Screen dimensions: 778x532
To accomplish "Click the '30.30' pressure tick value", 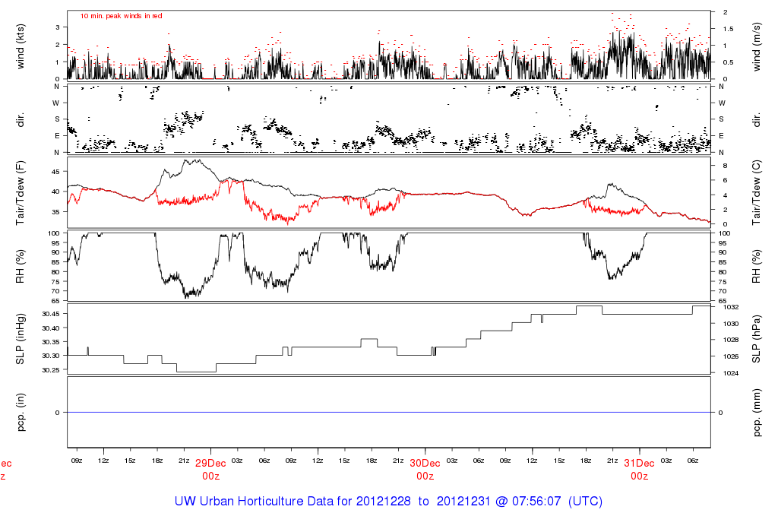I will [51, 356].
